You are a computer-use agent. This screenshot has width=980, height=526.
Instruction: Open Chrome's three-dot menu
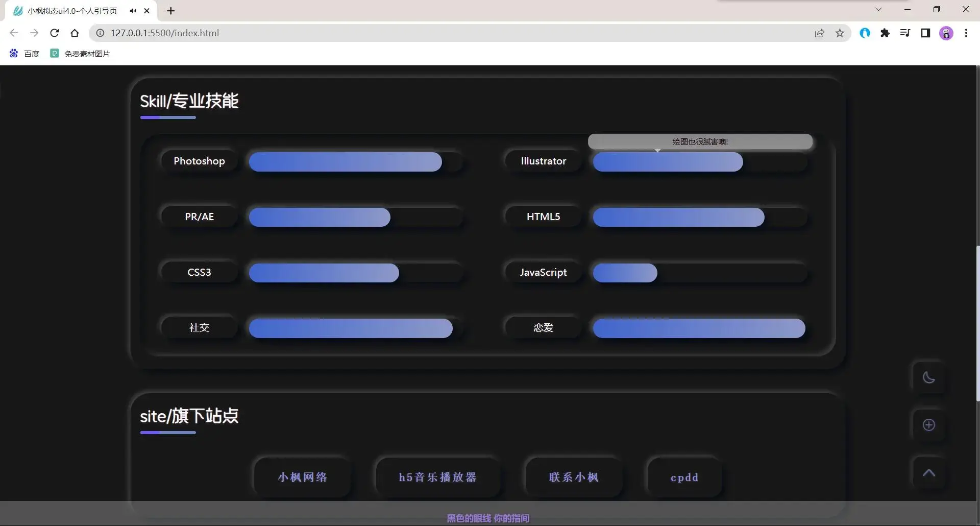(966, 33)
